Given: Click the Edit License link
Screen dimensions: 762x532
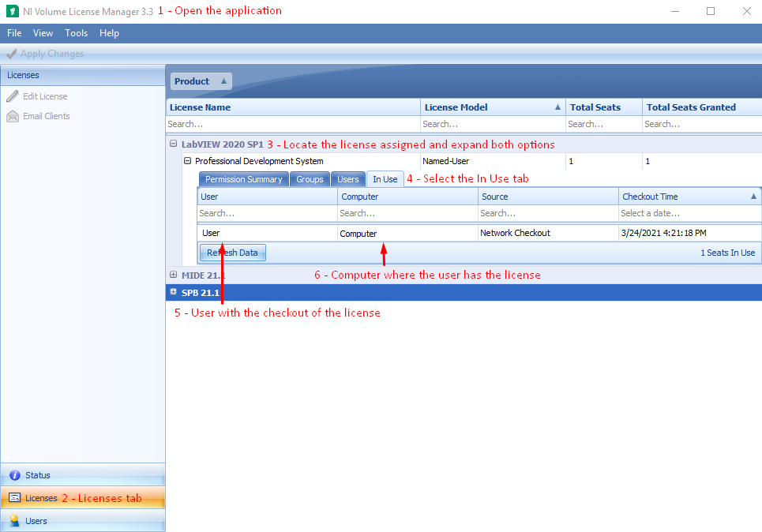Looking at the screenshot, I should pyautogui.click(x=45, y=96).
